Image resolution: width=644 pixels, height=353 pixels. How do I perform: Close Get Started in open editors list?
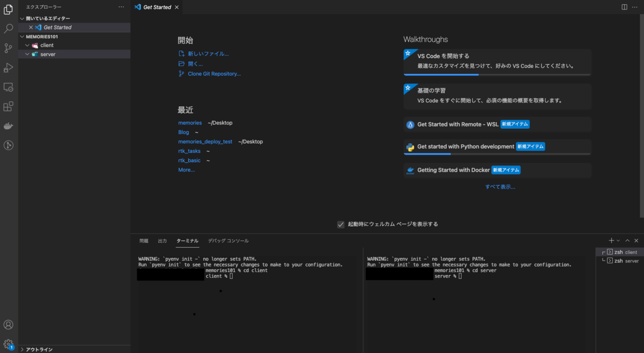(31, 27)
